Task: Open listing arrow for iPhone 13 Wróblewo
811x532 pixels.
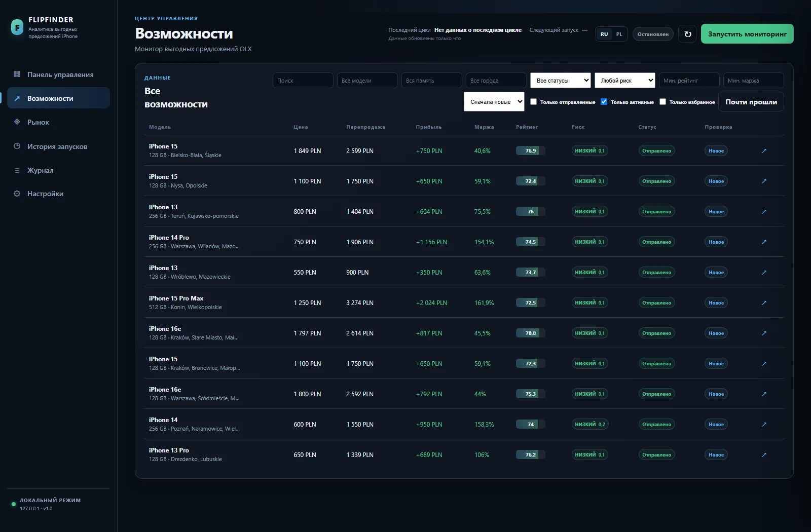Action: tap(764, 272)
